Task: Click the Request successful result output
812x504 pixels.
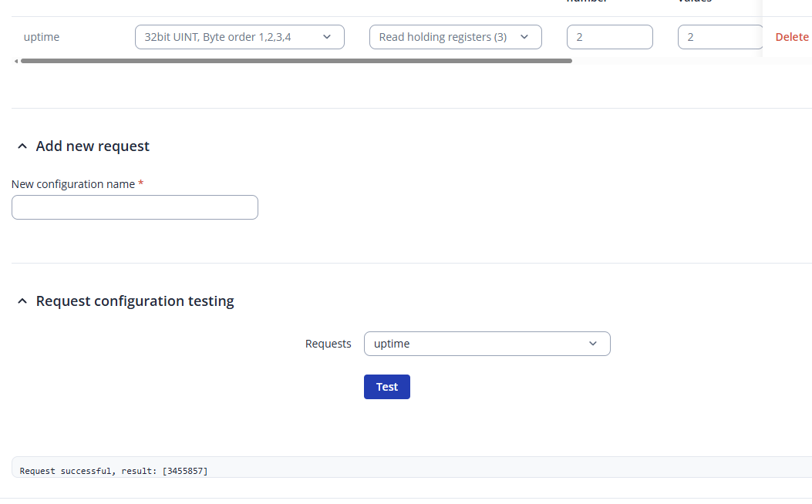Action: click(x=114, y=470)
